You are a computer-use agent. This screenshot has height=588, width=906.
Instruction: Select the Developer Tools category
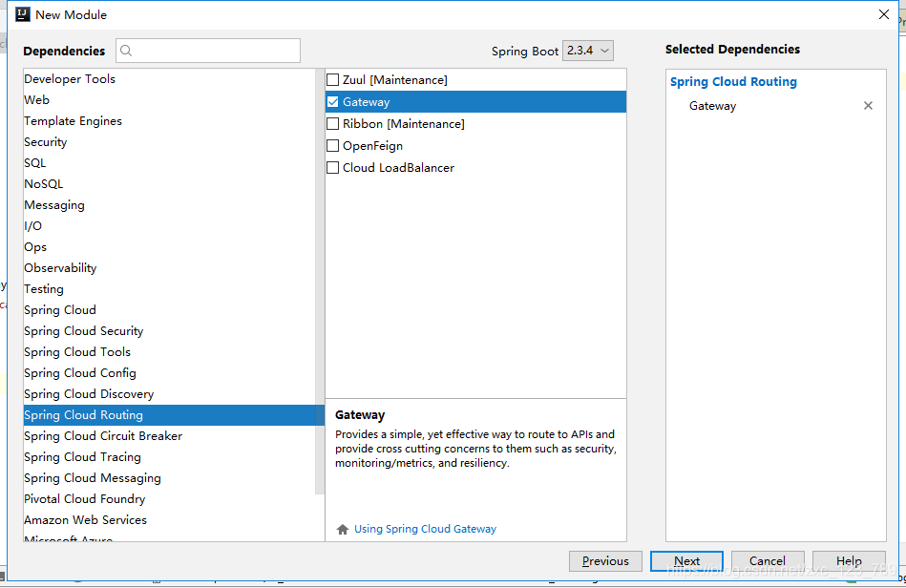click(x=170, y=79)
